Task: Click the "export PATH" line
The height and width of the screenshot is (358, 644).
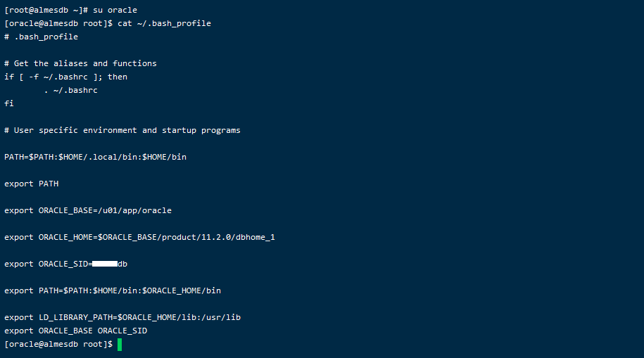Action: (32, 184)
